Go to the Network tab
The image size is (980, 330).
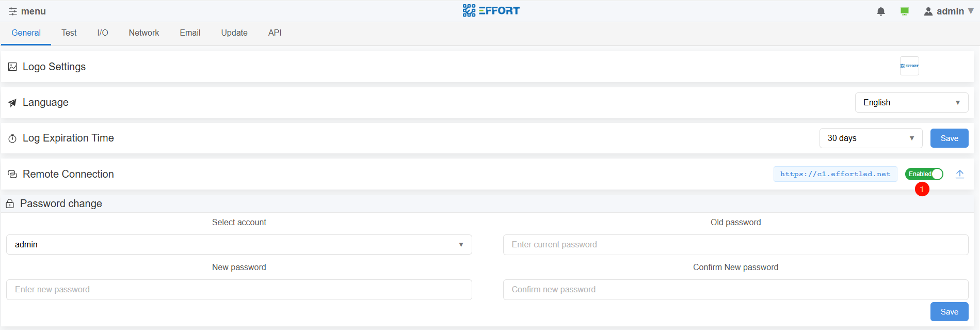coord(144,33)
